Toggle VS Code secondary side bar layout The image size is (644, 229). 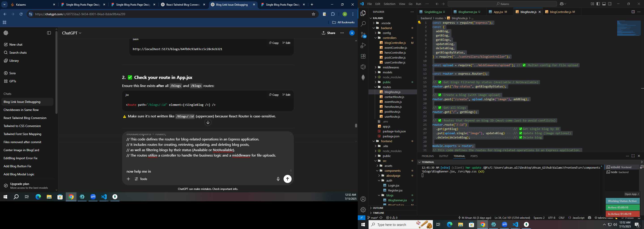pyautogui.click(x=610, y=4)
